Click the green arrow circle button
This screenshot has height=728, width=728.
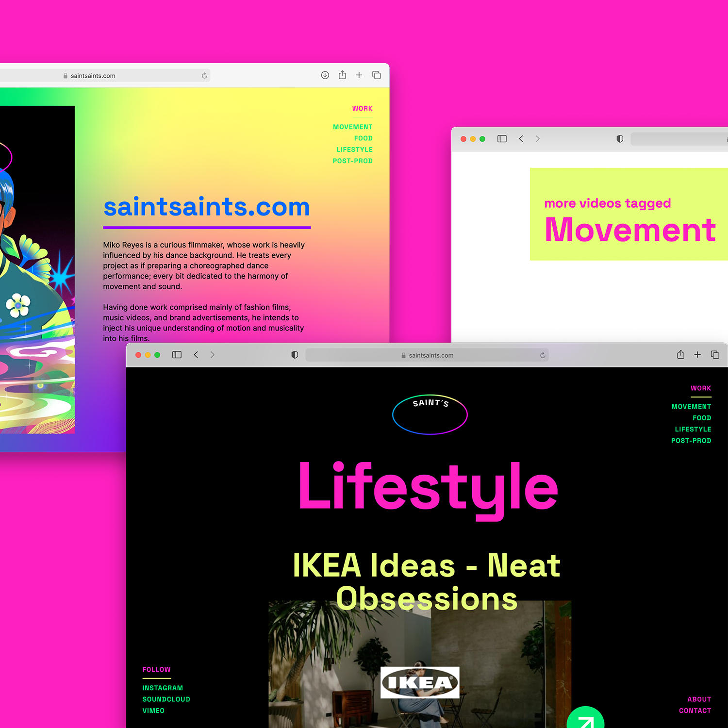click(585, 718)
